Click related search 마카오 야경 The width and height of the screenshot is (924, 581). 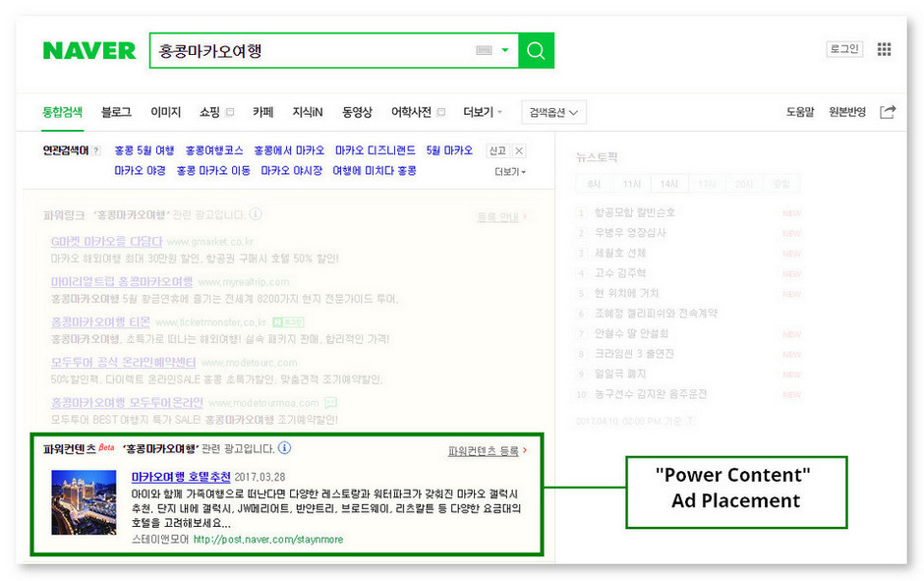point(140,171)
